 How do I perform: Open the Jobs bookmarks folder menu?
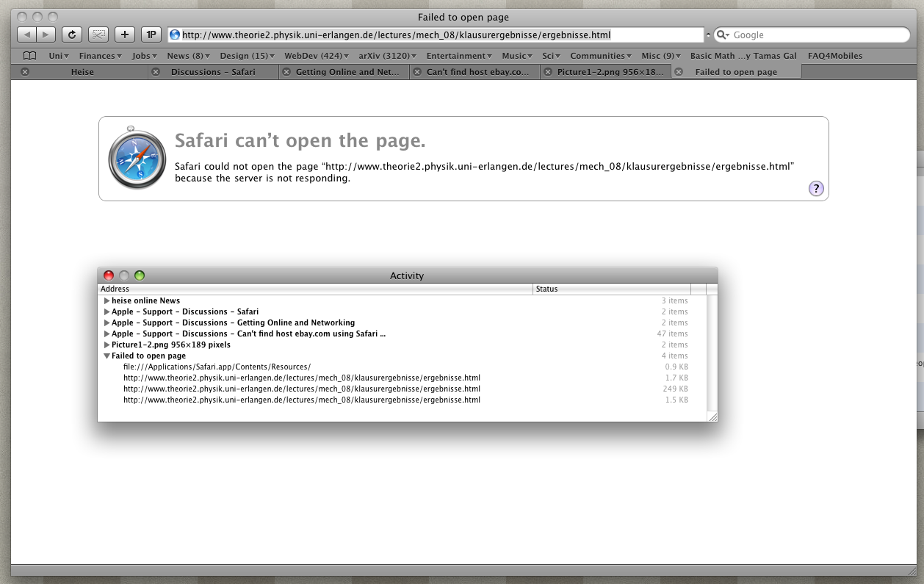tap(145, 56)
